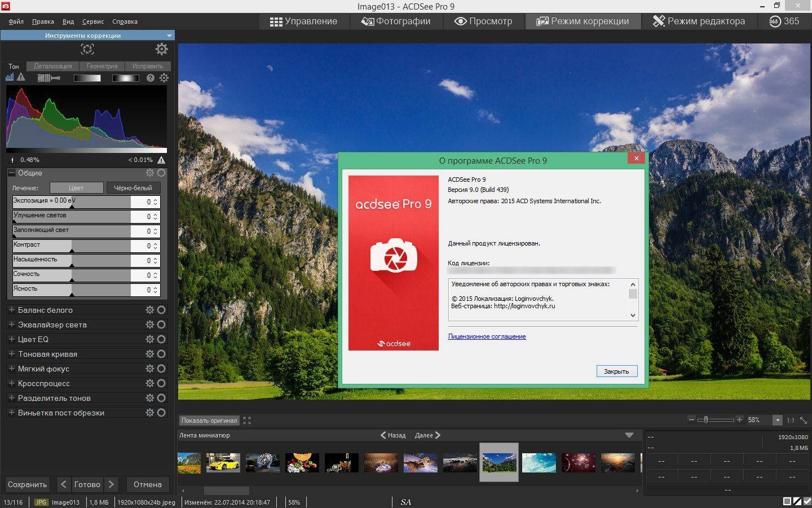Open the correction tools settings gear
The height and width of the screenshot is (508, 812).
(x=162, y=49)
